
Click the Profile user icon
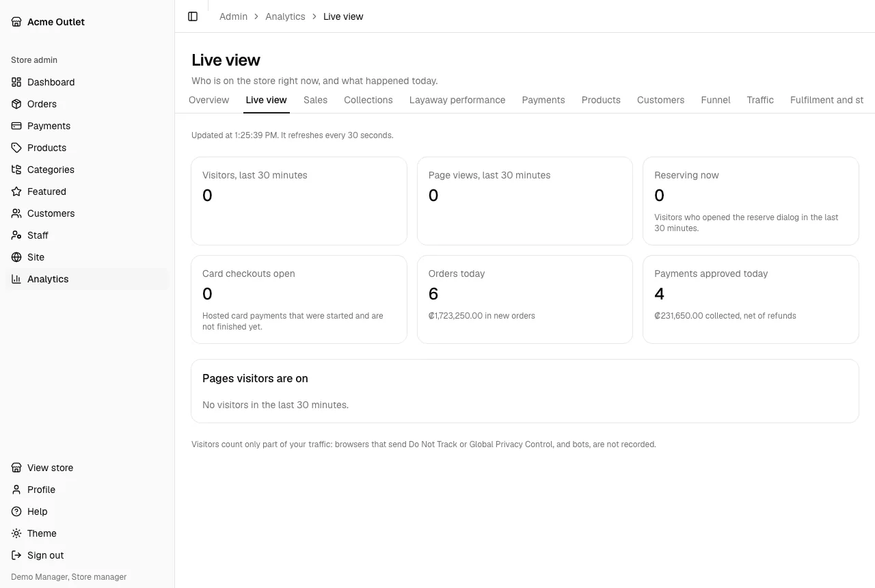point(16,490)
